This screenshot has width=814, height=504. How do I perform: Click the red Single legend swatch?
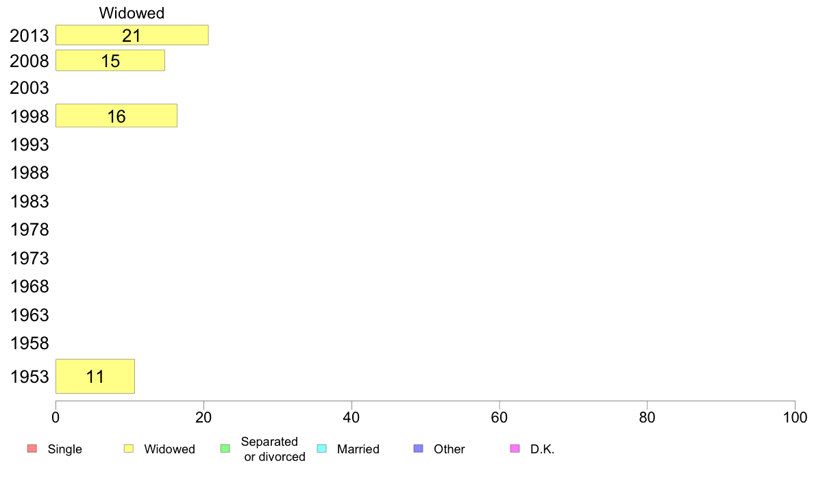coord(32,449)
